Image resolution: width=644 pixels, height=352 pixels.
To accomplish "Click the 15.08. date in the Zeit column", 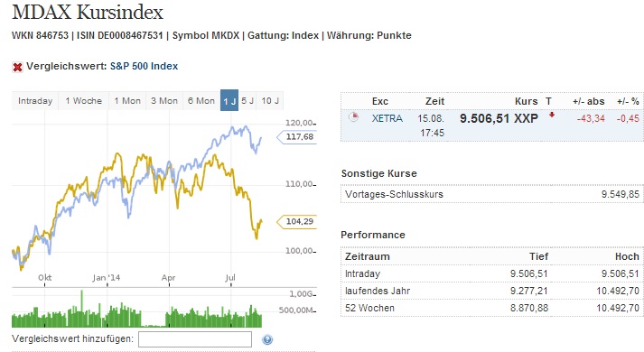I will pos(431,118).
